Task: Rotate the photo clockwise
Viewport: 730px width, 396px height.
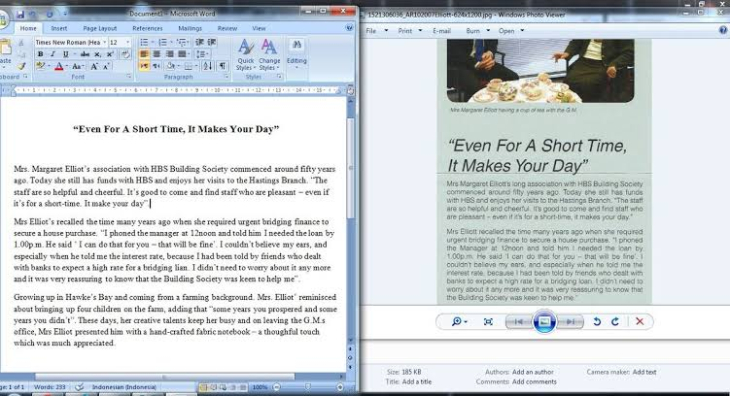Action: (615, 322)
